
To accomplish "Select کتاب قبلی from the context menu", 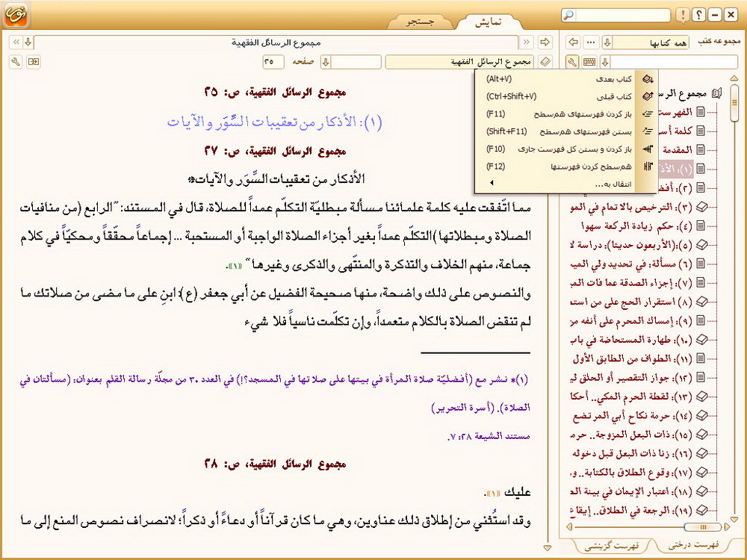I will tap(566, 96).
